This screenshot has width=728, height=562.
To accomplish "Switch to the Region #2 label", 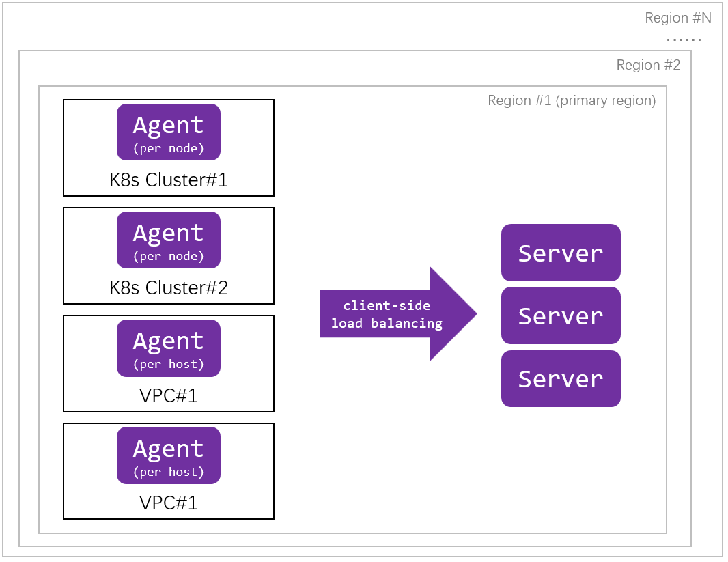I will coord(647,65).
